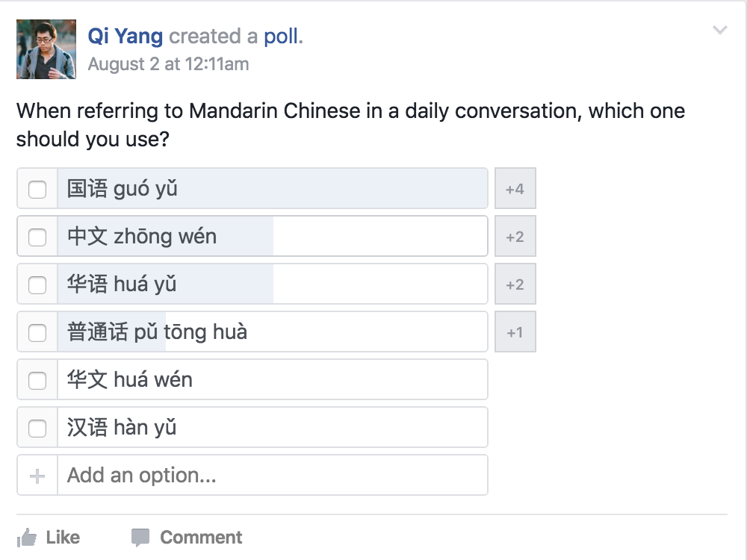
Task: Show the +2 voters for huá yǔ
Action: [x=515, y=284]
